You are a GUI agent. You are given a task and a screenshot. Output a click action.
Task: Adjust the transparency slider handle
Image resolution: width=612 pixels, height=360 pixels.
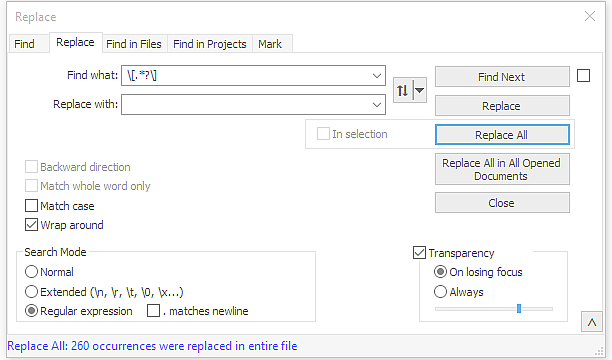(x=519, y=309)
